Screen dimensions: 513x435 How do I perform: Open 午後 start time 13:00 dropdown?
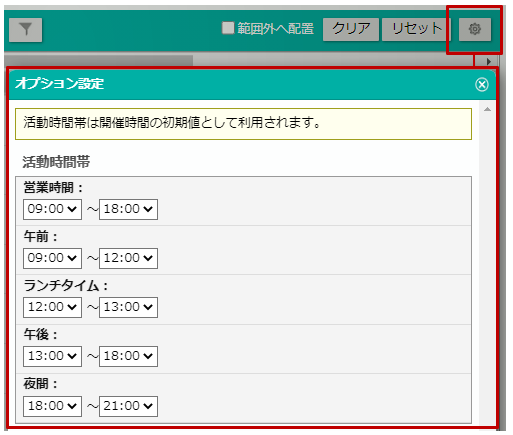(52, 356)
